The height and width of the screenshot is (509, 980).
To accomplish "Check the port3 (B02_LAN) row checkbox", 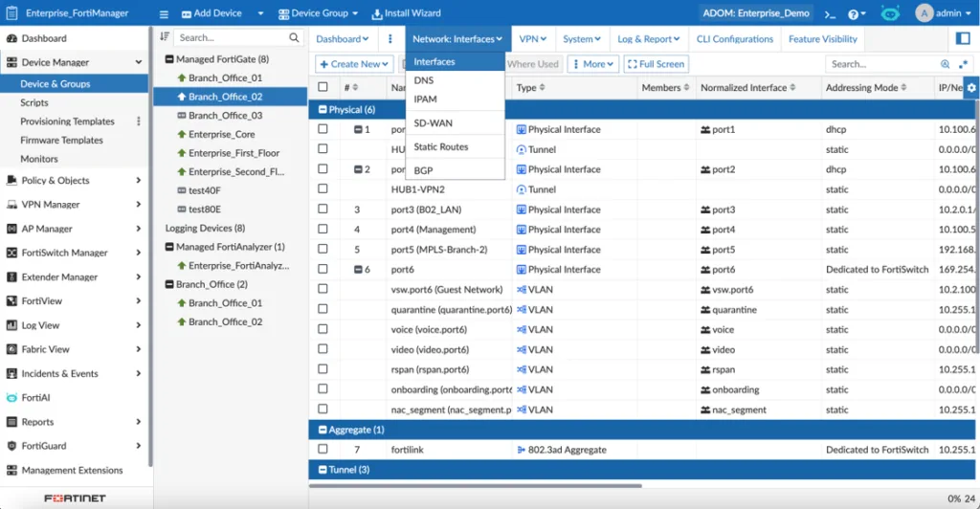I will (x=323, y=210).
